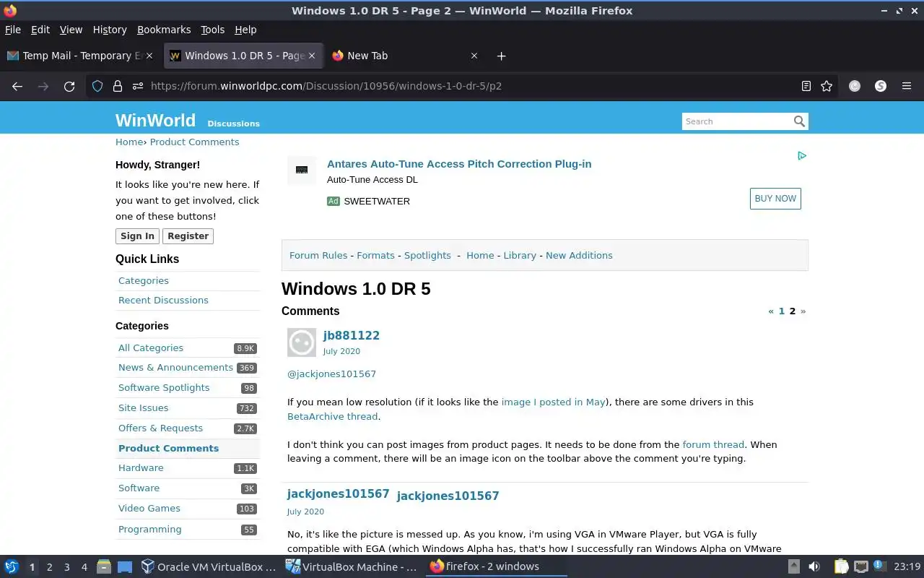
Task: Open the file manager icon in taskbar
Action: pyautogui.click(x=104, y=566)
